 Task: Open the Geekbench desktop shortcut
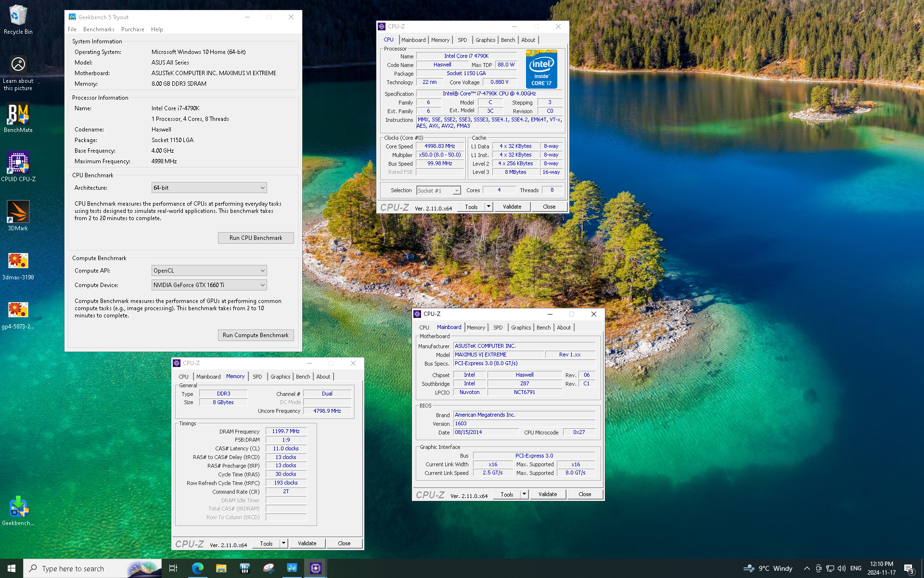(x=18, y=511)
